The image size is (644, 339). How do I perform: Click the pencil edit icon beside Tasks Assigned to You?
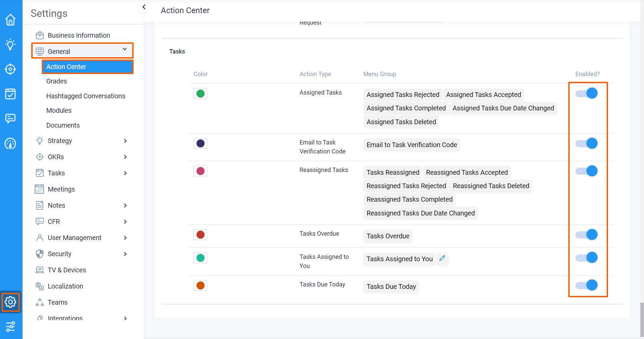coord(442,258)
